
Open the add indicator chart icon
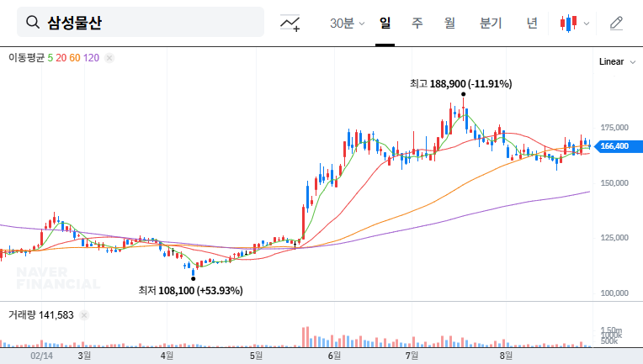(x=290, y=23)
